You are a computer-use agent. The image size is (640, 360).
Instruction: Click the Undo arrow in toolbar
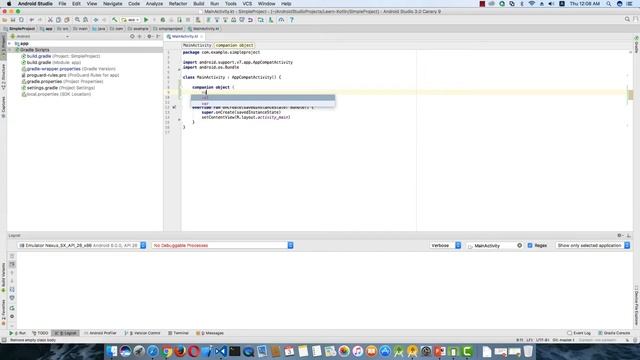pyautogui.click(x=31, y=20)
